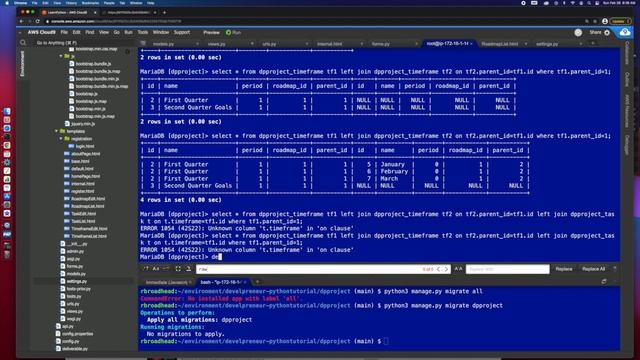Click the round user avatar icon
Screen dimensions: 640x360
[x=578, y=33]
